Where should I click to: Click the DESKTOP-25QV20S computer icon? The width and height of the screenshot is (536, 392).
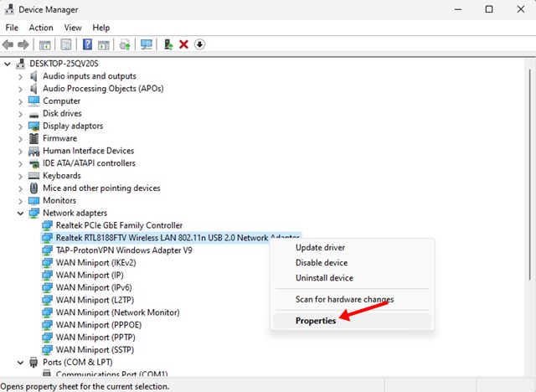point(21,64)
